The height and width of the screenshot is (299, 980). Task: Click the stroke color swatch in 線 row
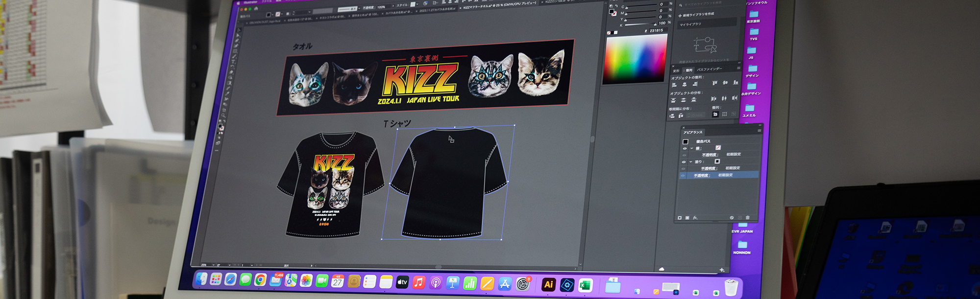tap(718, 147)
